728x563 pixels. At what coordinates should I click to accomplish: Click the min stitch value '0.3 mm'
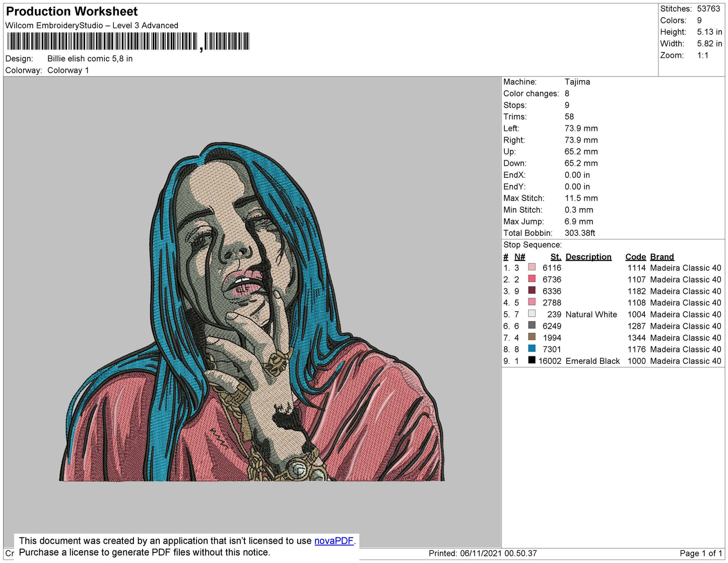(x=579, y=210)
